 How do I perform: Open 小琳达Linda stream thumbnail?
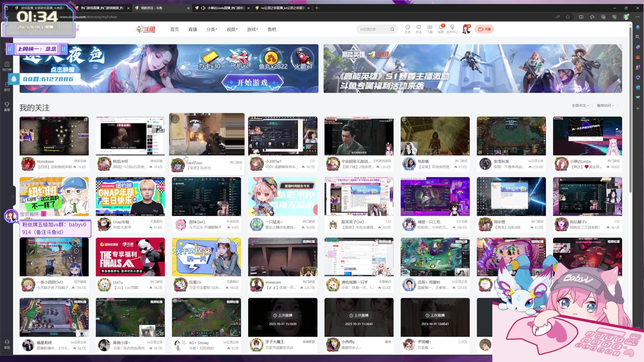coord(587,136)
